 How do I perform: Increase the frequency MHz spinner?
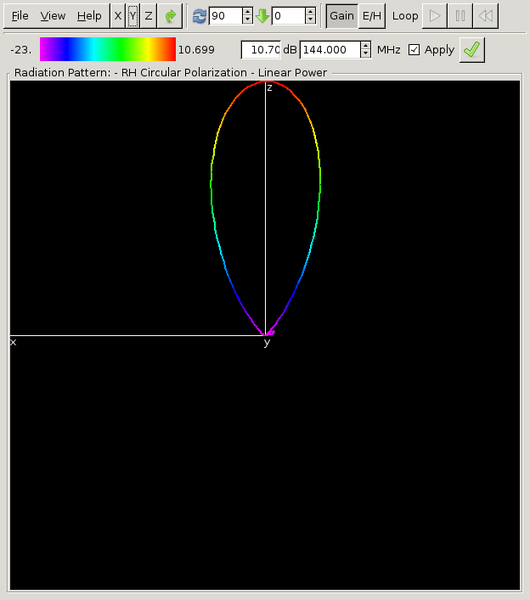(x=365, y=46)
